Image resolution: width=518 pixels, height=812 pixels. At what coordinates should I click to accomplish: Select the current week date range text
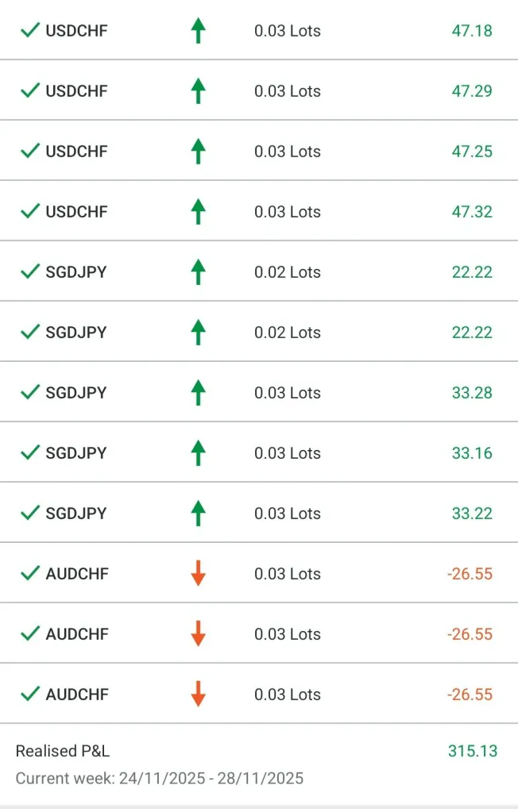click(160, 778)
